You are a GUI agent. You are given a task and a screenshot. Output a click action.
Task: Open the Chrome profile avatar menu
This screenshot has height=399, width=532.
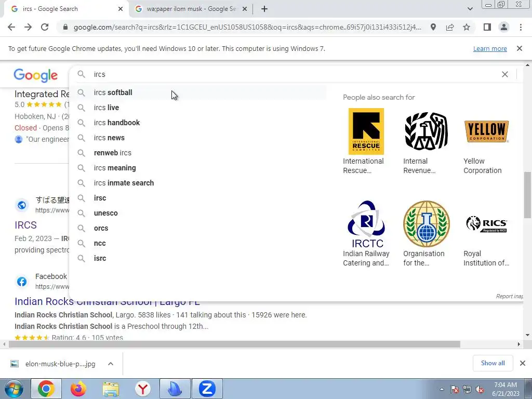504,27
